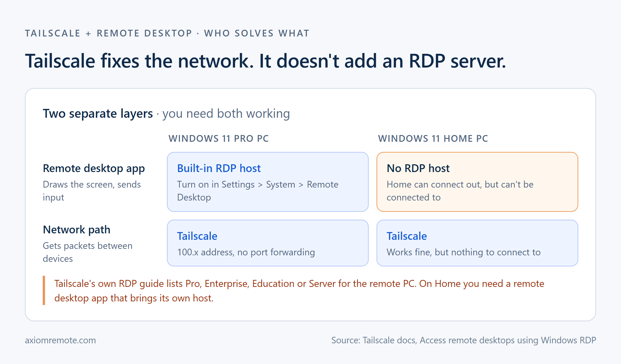
Task: Open the orange 'No RDP host' card
Action: (477, 182)
